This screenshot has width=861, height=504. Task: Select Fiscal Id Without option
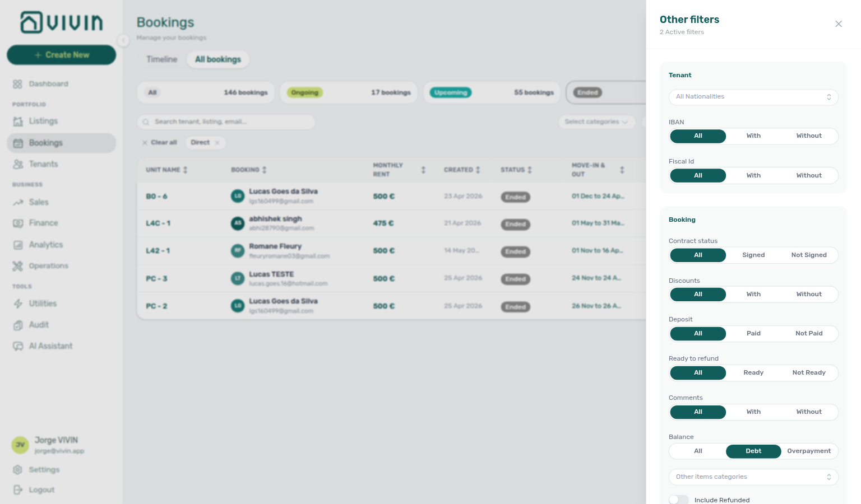[x=809, y=175]
